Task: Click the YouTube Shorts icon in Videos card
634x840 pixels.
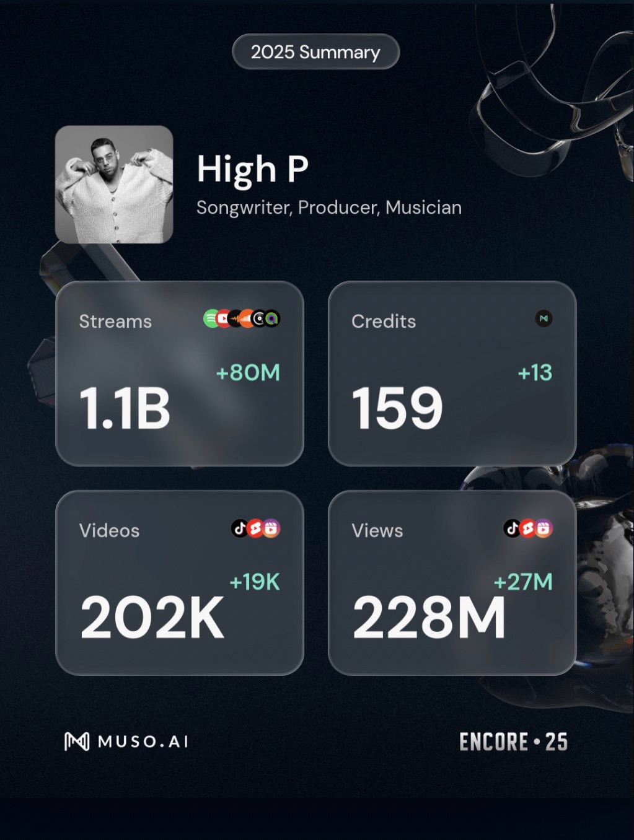Action: pyautogui.click(x=255, y=528)
